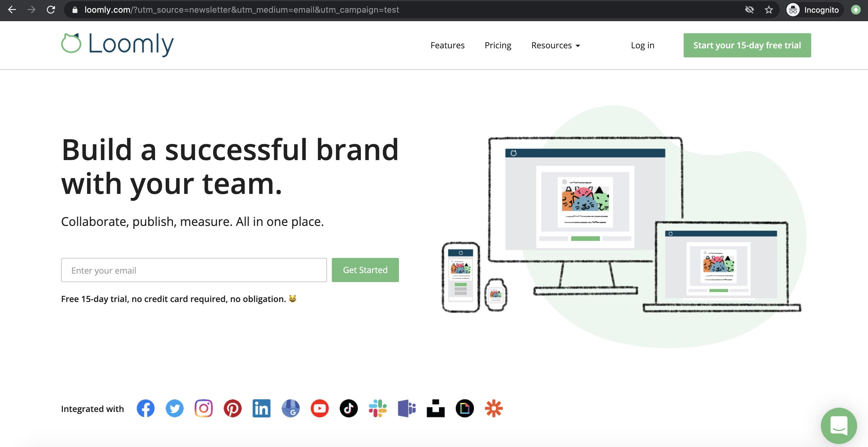Click the Twitter integration icon
Image resolution: width=868 pixels, height=447 pixels.
175,408
